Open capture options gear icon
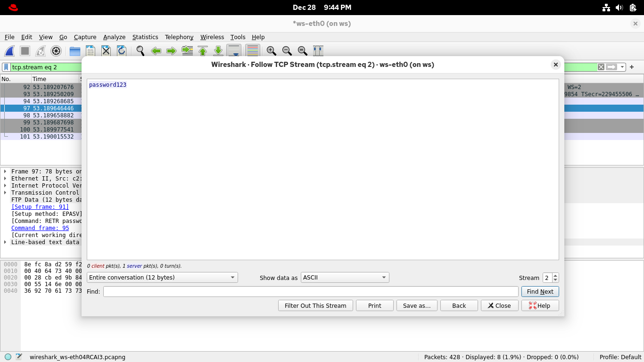 pos(56,51)
